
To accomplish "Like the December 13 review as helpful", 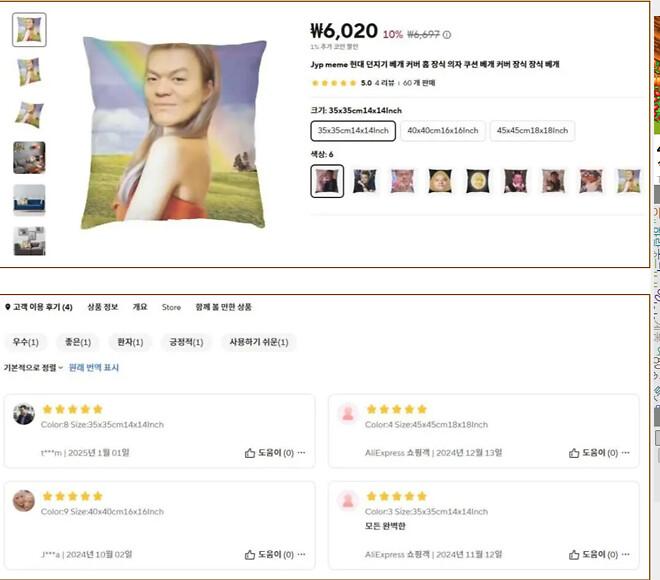I will [574, 453].
